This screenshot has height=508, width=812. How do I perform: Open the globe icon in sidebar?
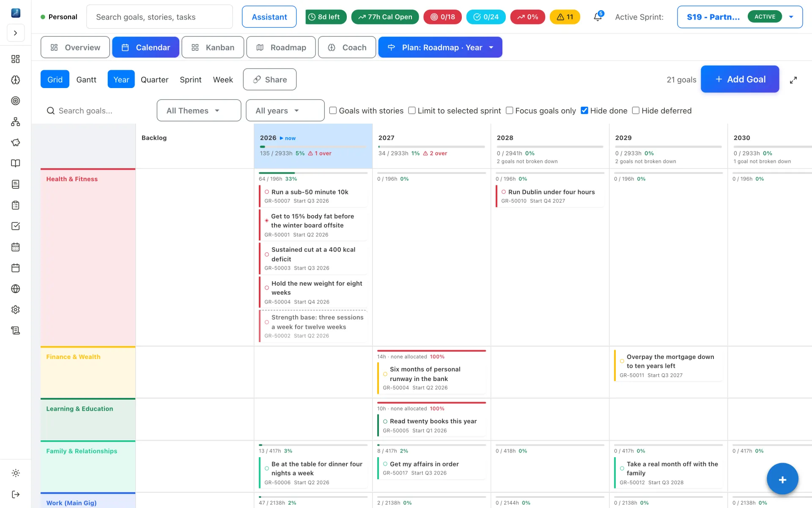click(x=16, y=289)
